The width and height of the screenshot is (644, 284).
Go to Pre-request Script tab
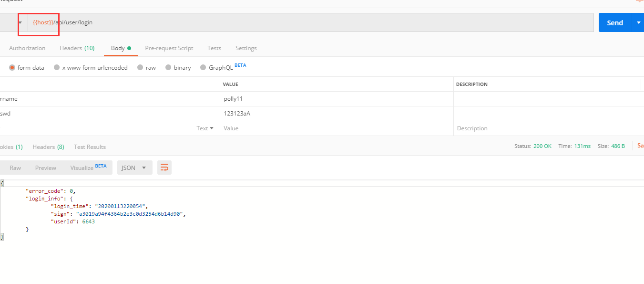click(169, 48)
